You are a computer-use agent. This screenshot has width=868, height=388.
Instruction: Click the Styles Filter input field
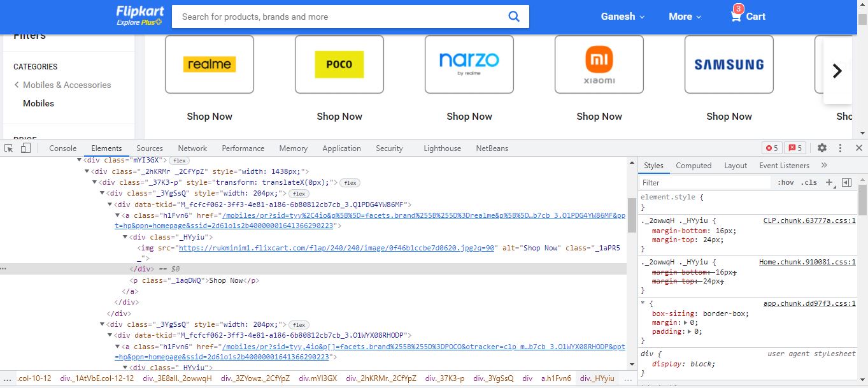pyautogui.click(x=704, y=182)
